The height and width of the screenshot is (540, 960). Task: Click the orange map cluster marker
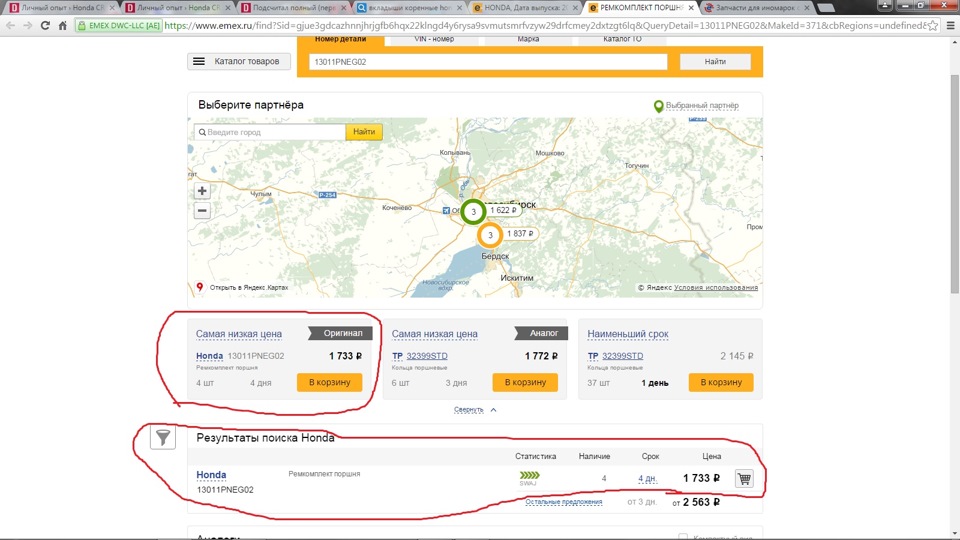[490, 235]
